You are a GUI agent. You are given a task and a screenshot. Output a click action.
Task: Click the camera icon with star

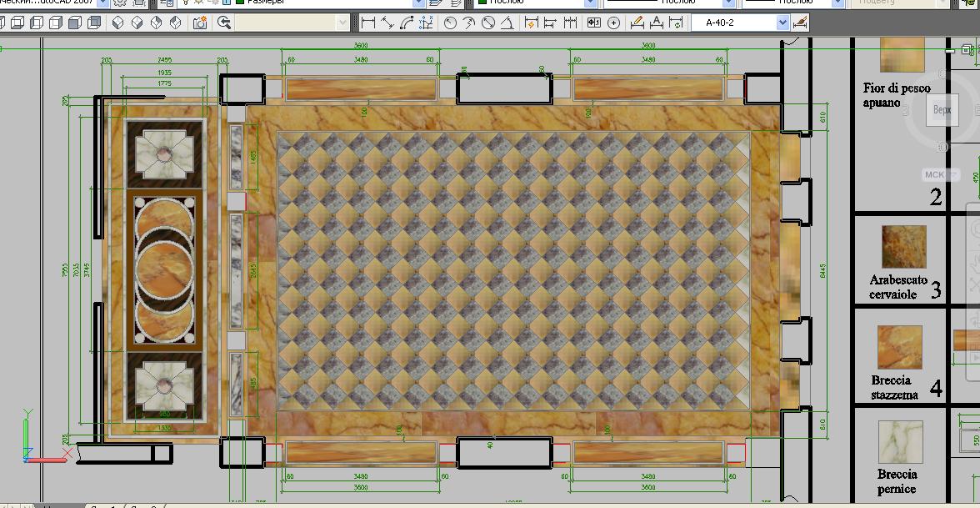coord(200,23)
